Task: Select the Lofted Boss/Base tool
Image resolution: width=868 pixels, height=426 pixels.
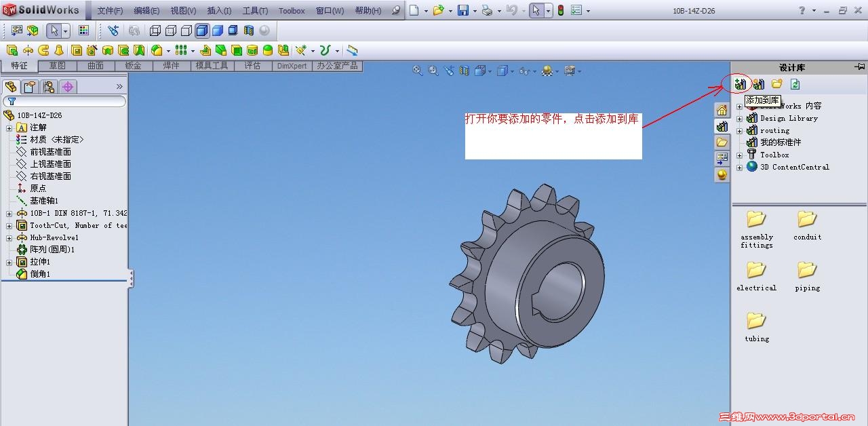Action: pos(59,50)
